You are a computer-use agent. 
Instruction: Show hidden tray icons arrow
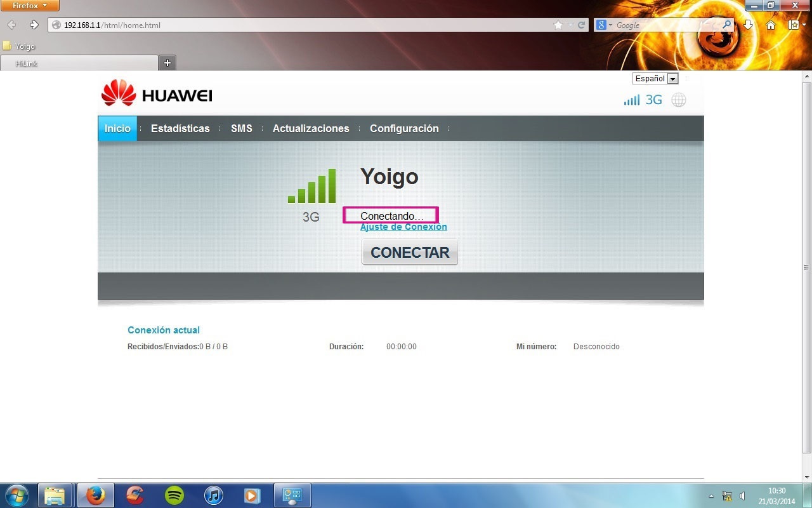(711, 496)
